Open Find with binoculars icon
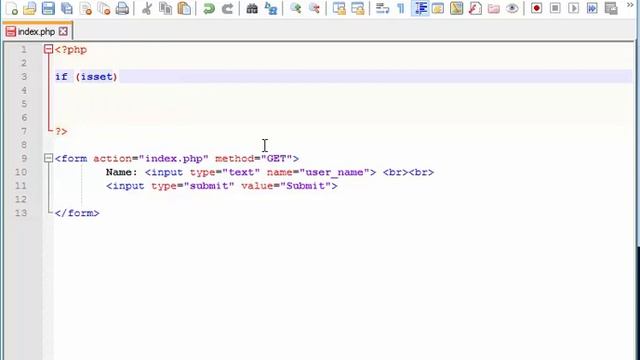Viewport: 640px width, 360px height. point(252,8)
